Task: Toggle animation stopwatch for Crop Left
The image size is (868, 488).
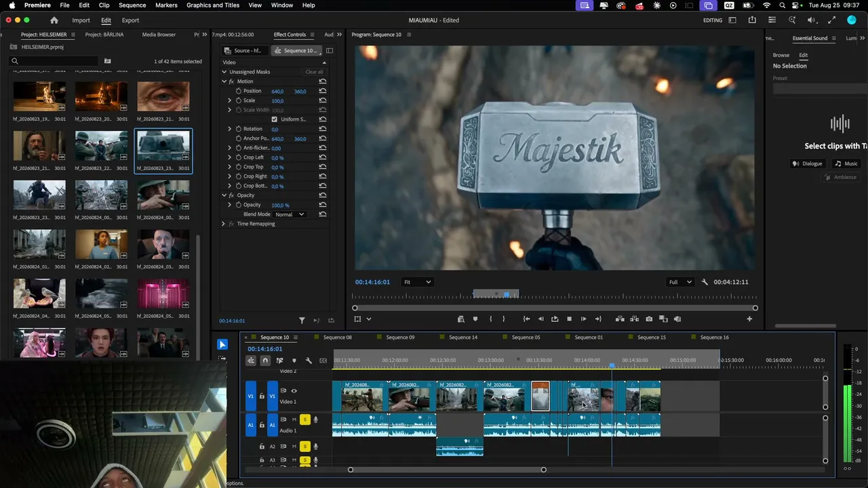Action: click(239, 157)
